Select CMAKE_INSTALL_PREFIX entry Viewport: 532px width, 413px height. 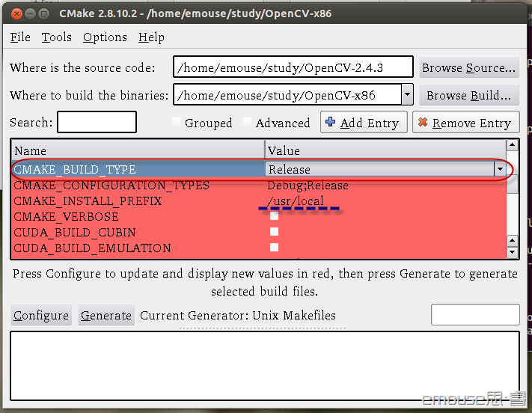(88, 201)
